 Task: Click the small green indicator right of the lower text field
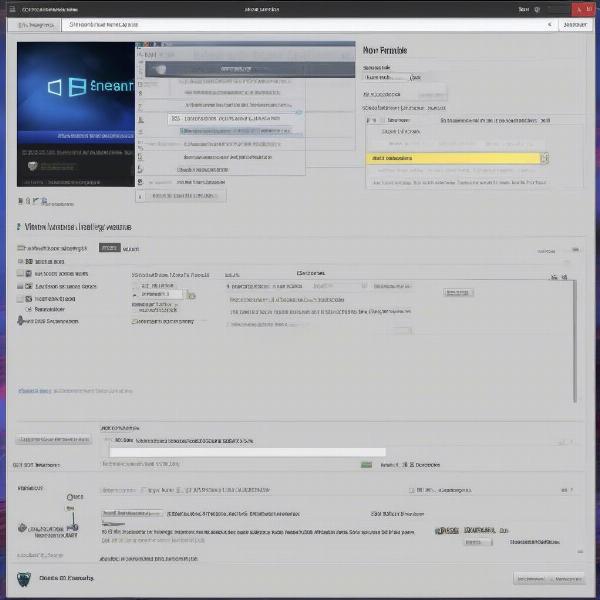tap(366, 465)
